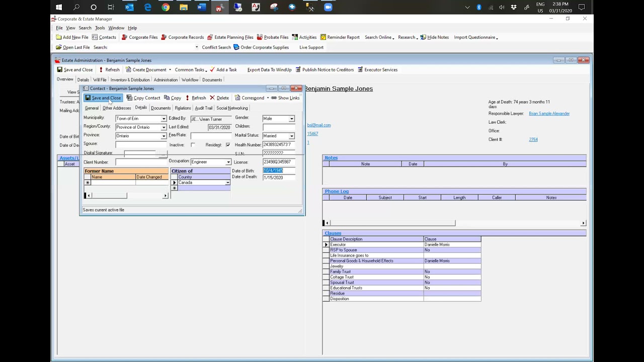This screenshot has height=362, width=644.
Task: Open Brian Sample Alexander lawyer link
Action: click(x=549, y=114)
